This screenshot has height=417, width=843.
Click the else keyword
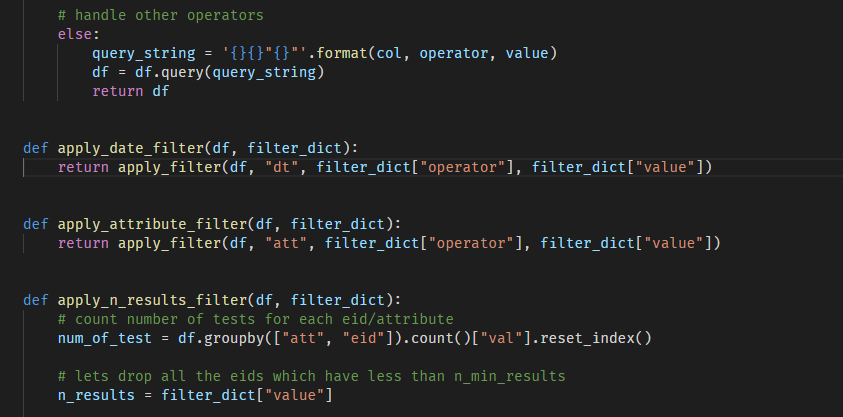point(75,33)
